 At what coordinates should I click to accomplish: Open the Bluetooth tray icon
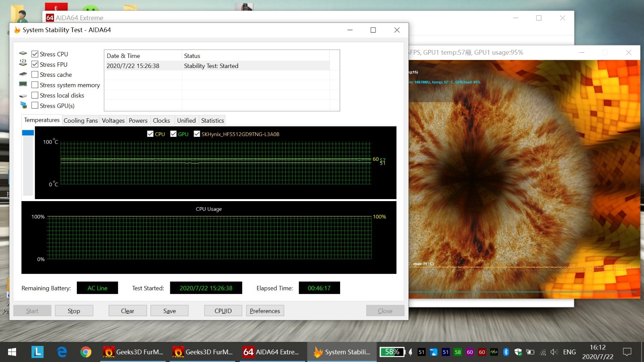(506, 352)
